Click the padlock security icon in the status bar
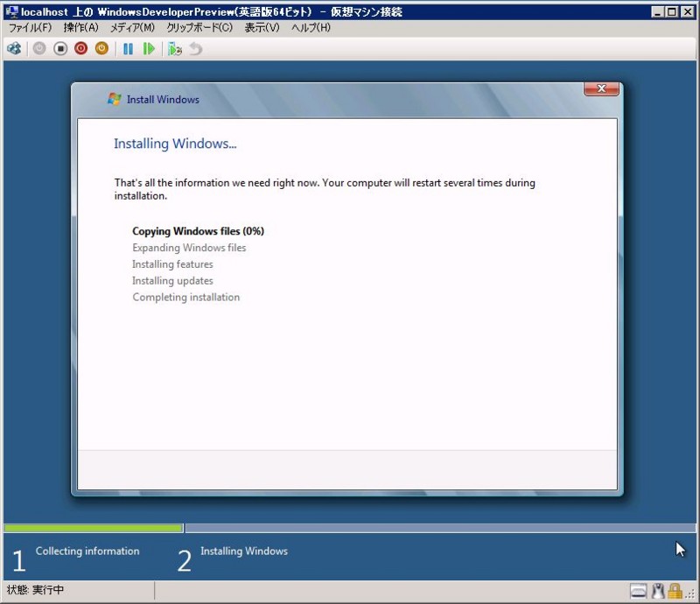 click(675, 591)
